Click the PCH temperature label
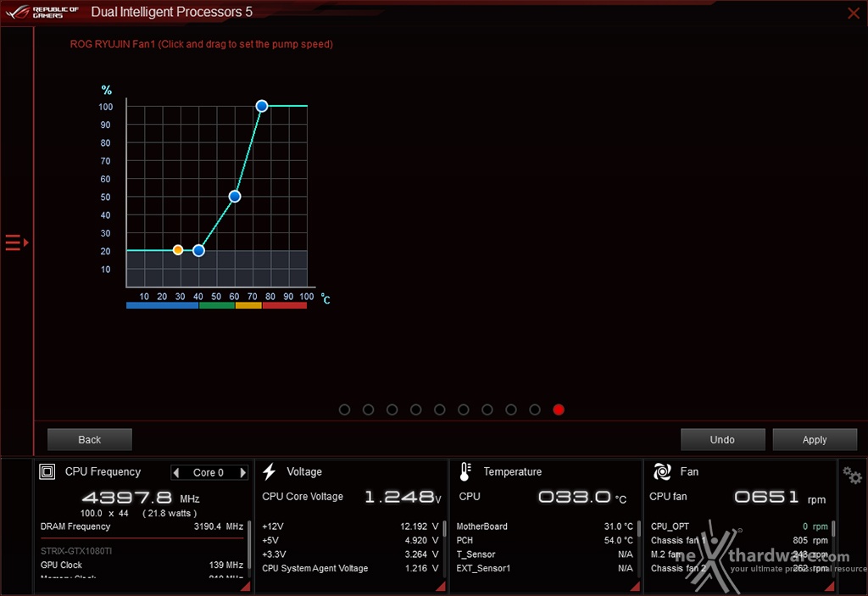Viewport: 868px width, 596px height. (x=465, y=540)
